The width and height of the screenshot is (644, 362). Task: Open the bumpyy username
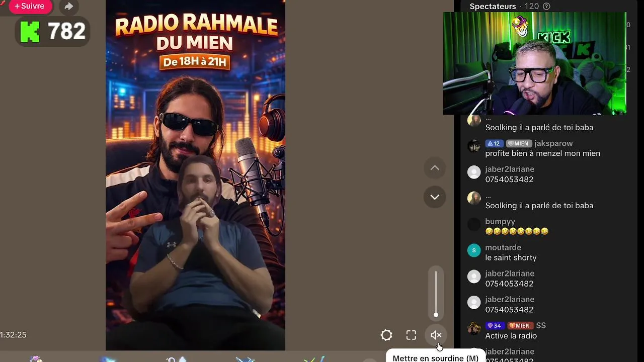click(x=500, y=221)
